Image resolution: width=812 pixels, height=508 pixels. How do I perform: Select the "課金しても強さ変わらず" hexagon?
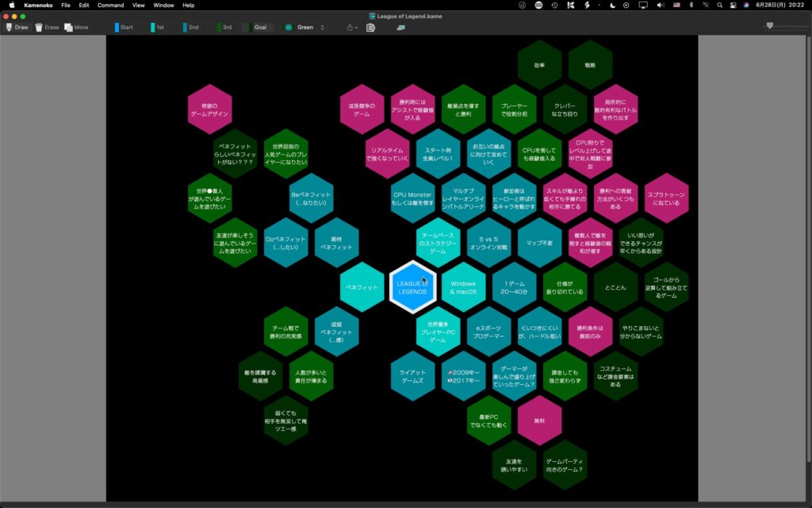click(x=565, y=376)
